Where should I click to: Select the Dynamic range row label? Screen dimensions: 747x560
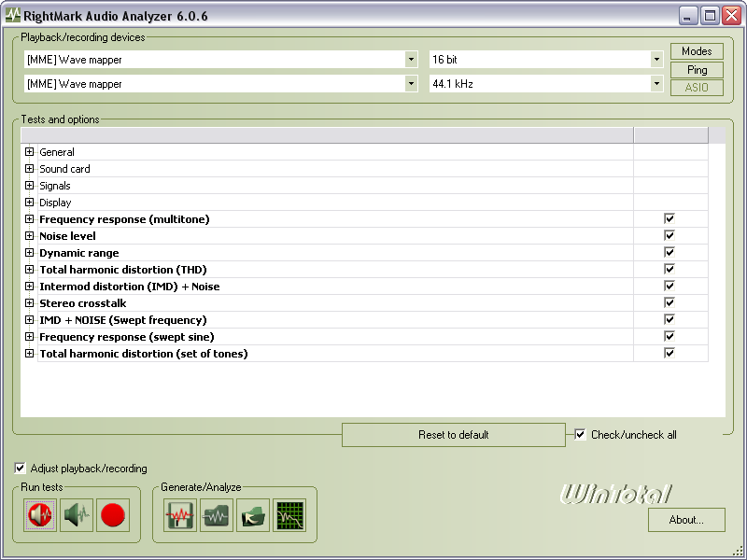pos(79,253)
